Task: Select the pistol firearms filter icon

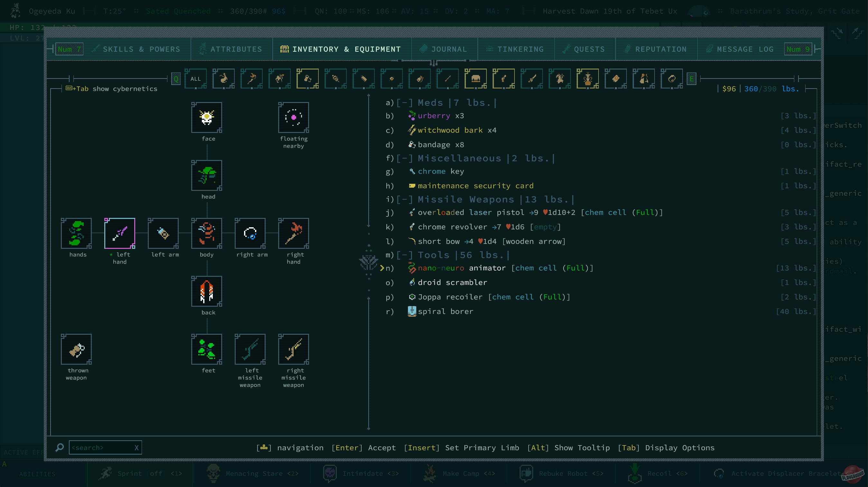Action: pyautogui.click(x=504, y=79)
